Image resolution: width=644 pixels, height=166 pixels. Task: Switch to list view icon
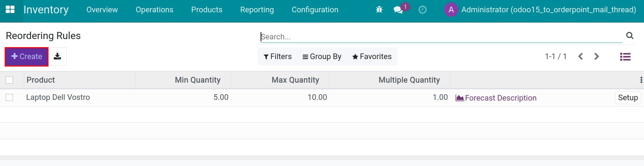click(x=625, y=57)
